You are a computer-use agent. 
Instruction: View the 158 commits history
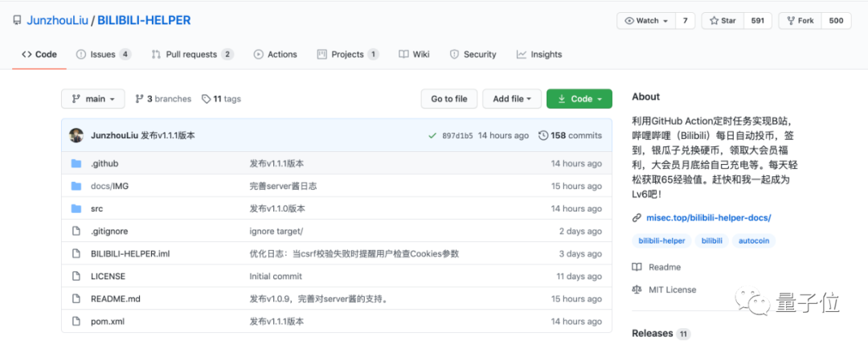tap(570, 136)
